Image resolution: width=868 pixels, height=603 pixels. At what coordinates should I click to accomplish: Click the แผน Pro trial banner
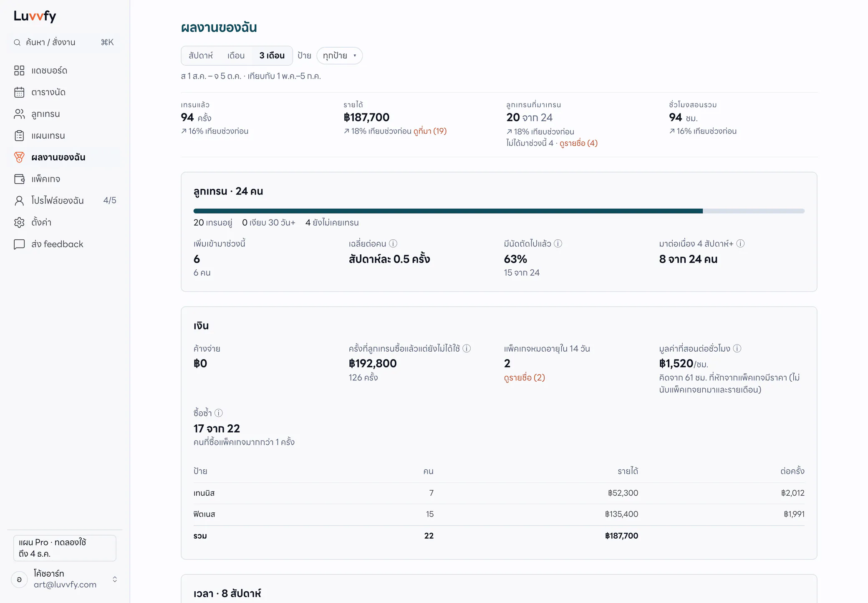click(65, 548)
